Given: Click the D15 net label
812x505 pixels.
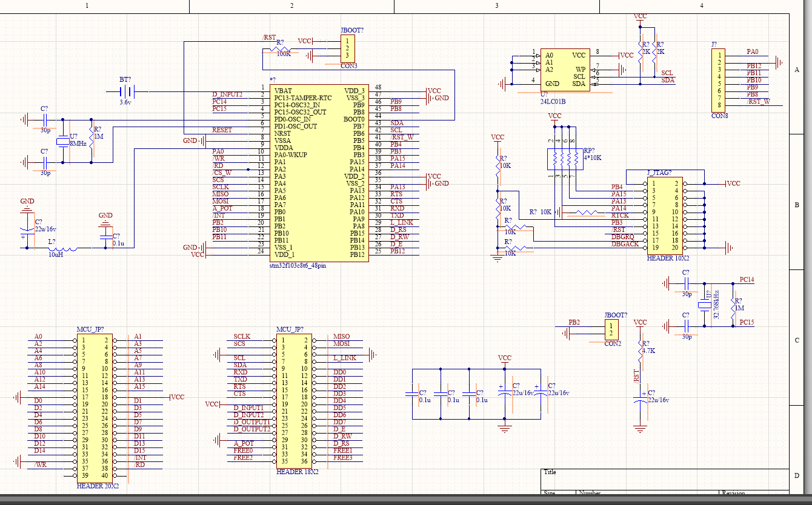Looking at the screenshot, I should 139,450.
